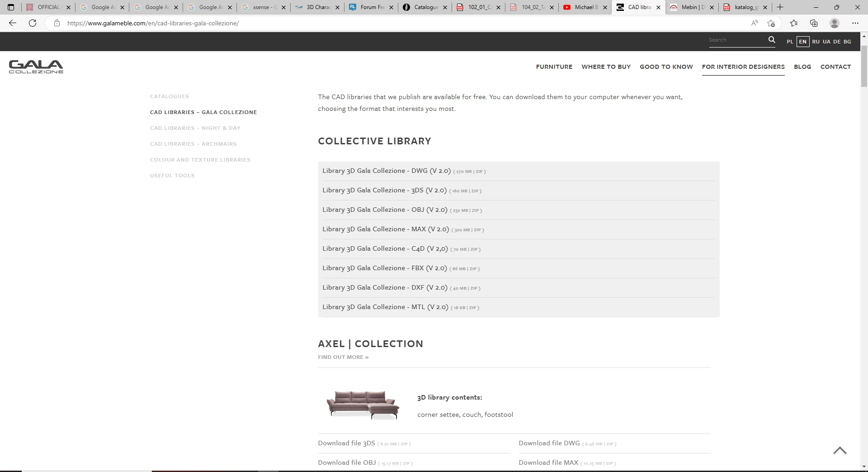
Task: Open the Read aloud icon in the address bar
Action: [755, 23]
